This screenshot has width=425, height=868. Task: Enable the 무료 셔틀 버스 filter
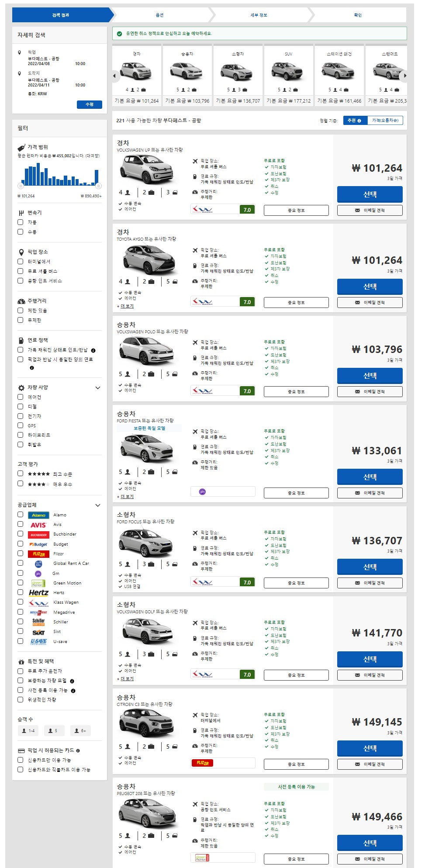click(20, 271)
